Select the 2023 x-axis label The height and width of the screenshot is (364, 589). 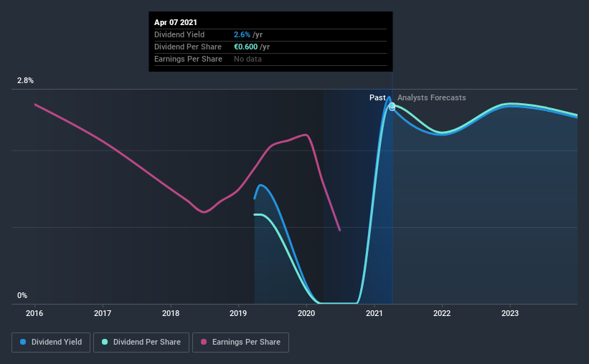510,313
